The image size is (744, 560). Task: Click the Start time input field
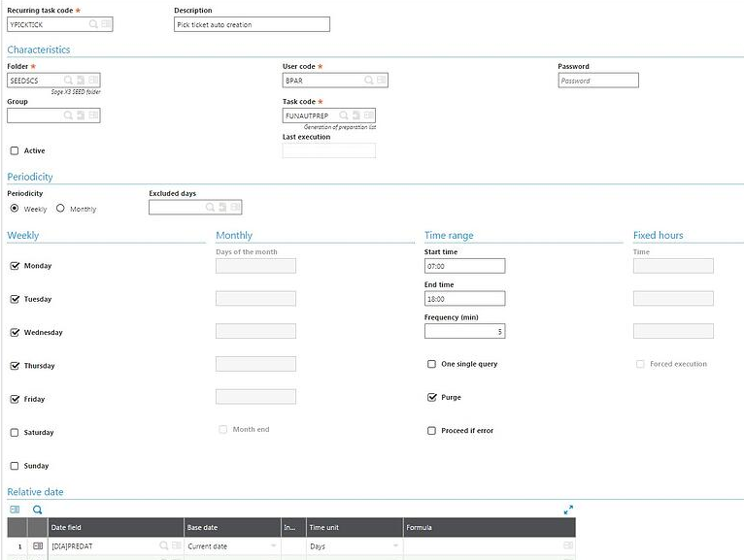coord(464,266)
